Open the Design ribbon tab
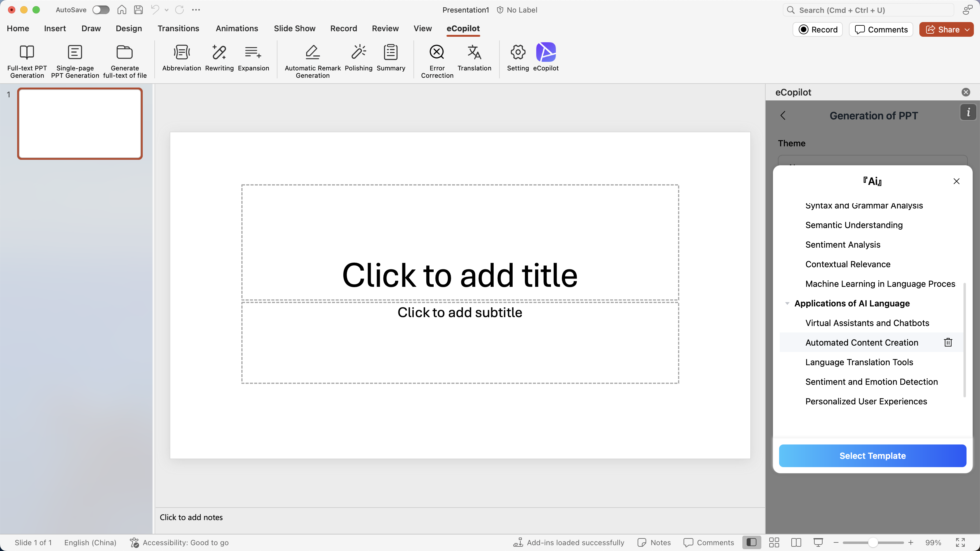Viewport: 980px width, 551px height. click(x=128, y=28)
